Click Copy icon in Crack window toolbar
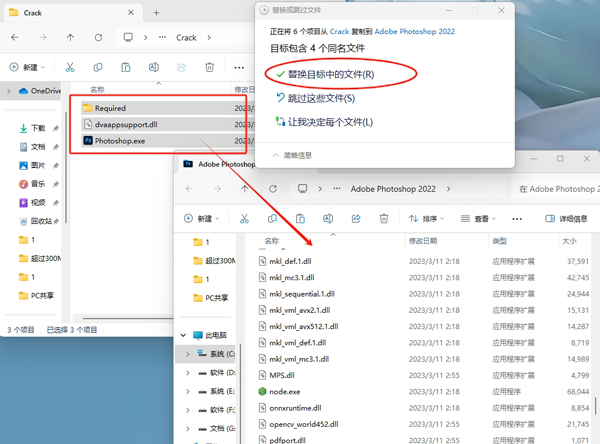Viewport: 600px width, 444px height. tap(98, 67)
